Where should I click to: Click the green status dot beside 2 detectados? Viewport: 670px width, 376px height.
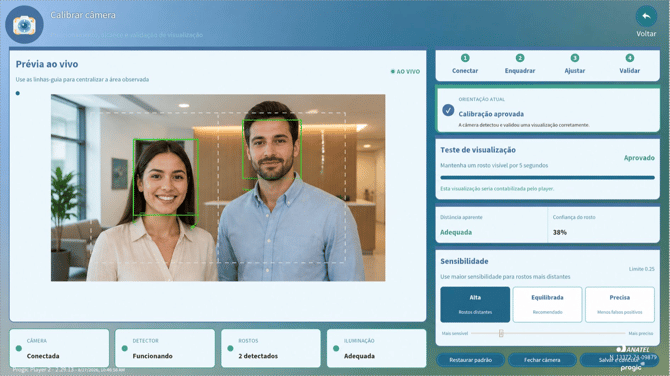point(230,348)
